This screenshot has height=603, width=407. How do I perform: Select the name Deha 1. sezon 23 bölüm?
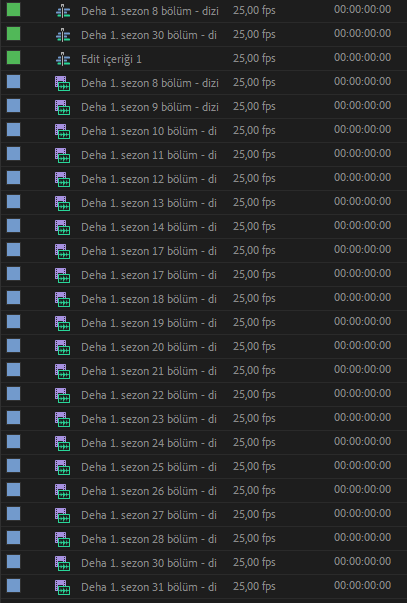point(148,419)
